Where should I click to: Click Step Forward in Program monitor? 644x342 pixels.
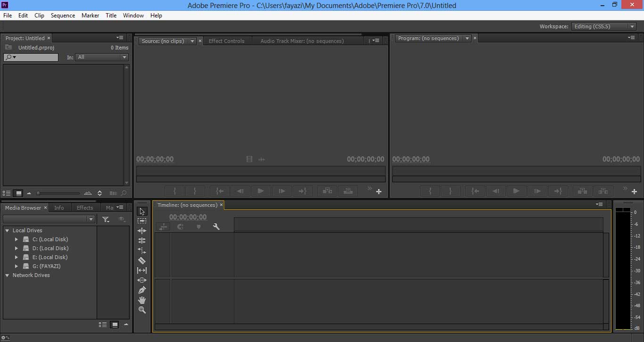537,191
